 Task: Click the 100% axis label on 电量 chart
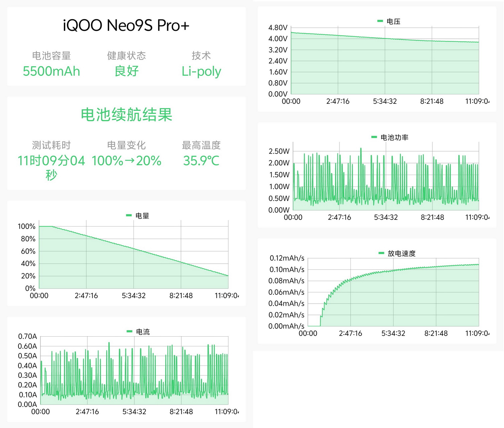(x=26, y=227)
